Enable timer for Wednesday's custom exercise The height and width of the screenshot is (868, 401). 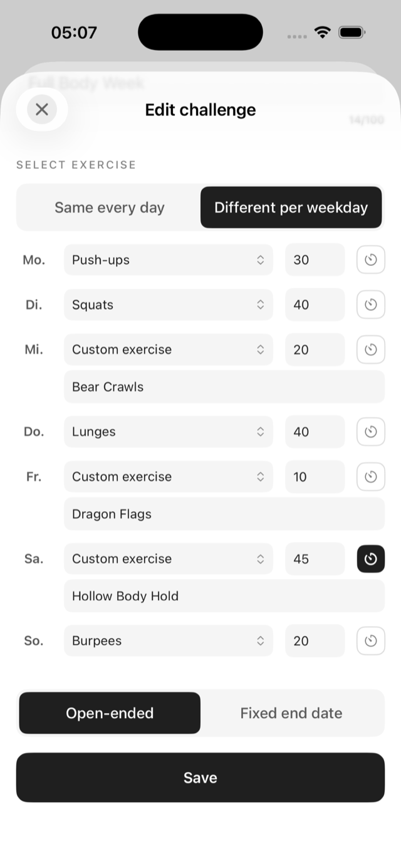(x=371, y=349)
